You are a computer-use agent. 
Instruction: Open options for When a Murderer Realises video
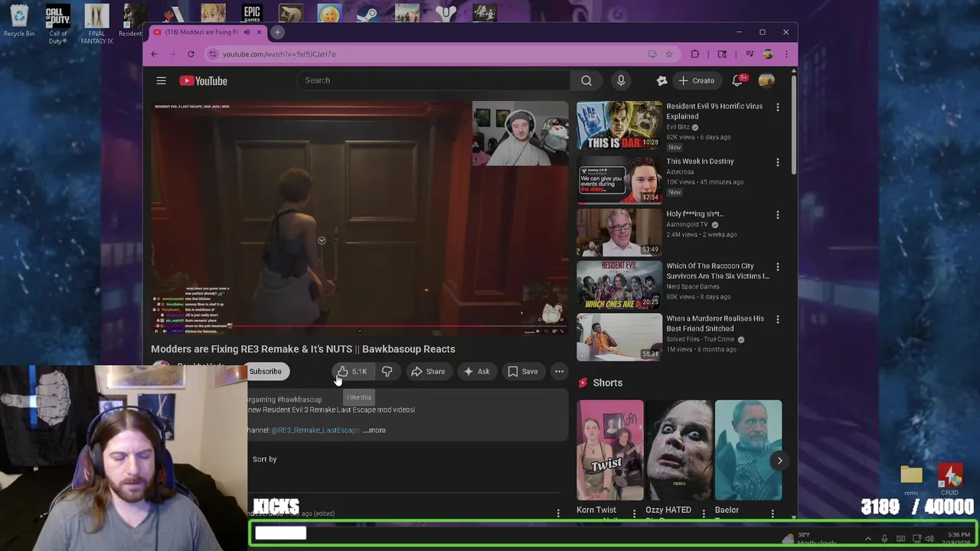pyautogui.click(x=777, y=319)
